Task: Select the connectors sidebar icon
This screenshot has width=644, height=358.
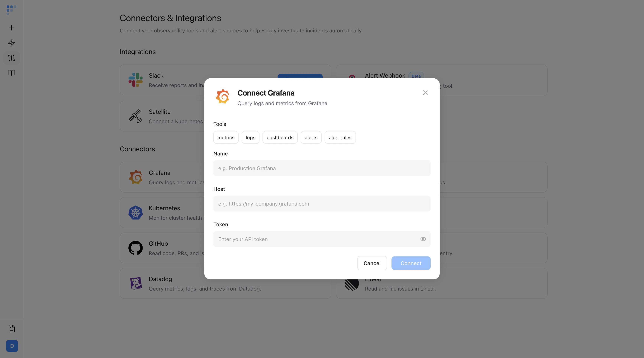Action: [x=11, y=58]
